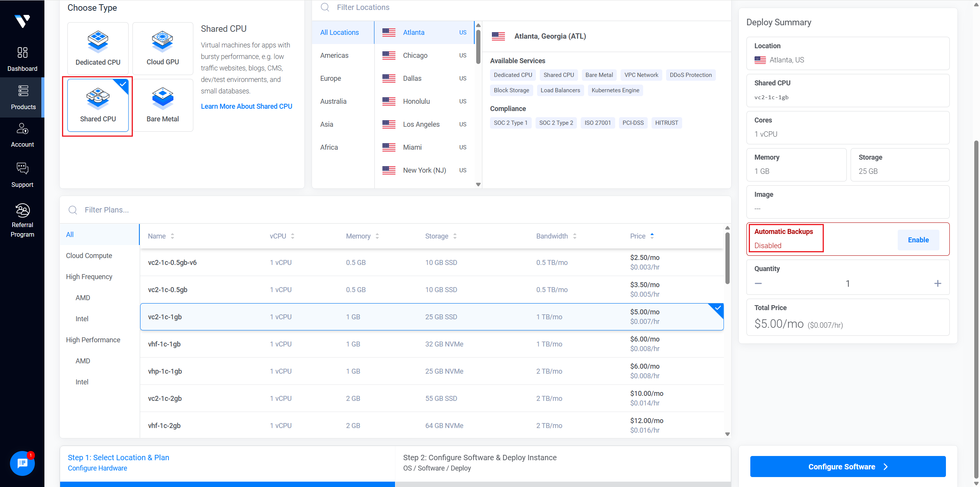Sort plans by Bandwidth column
Screen dimensions: 980x487
coord(556,236)
